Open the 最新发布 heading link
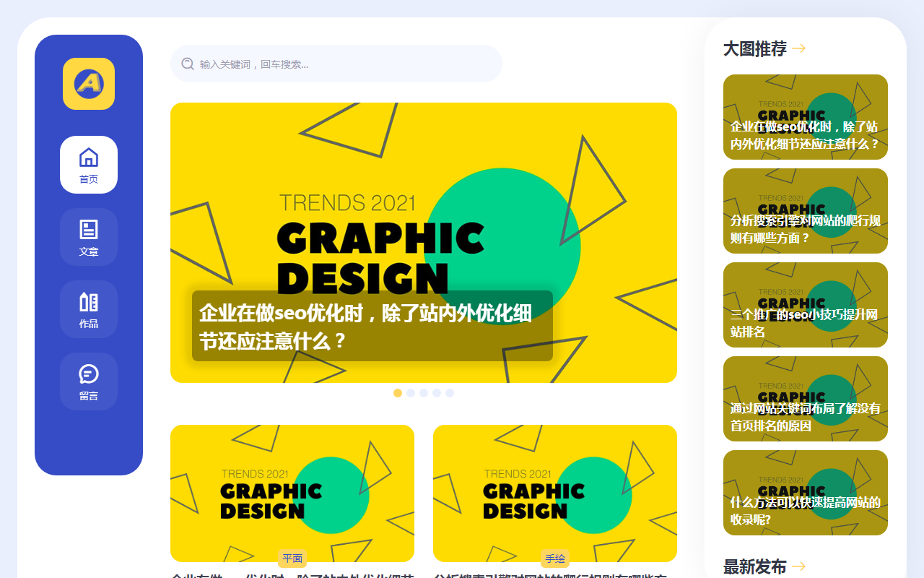The image size is (924, 578). coord(755,567)
